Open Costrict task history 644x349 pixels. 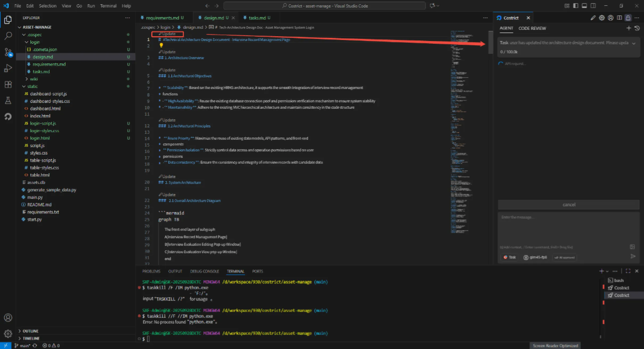[637, 28]
